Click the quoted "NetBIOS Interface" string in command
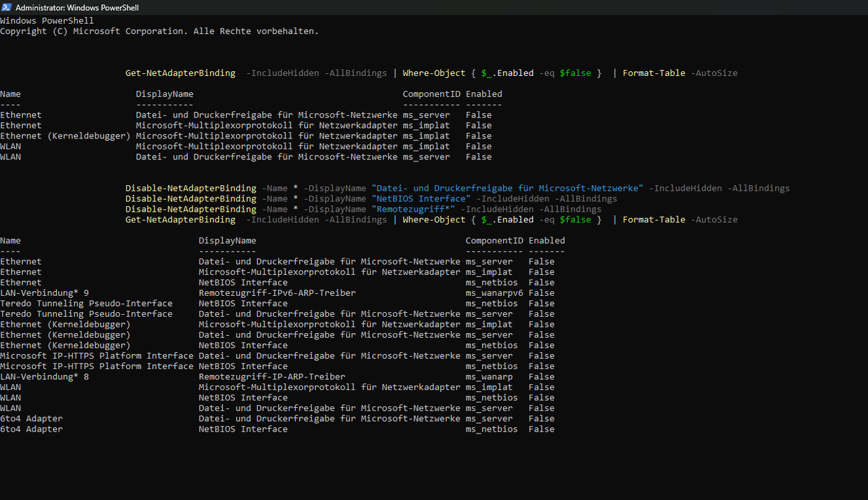 coord(420,199)
